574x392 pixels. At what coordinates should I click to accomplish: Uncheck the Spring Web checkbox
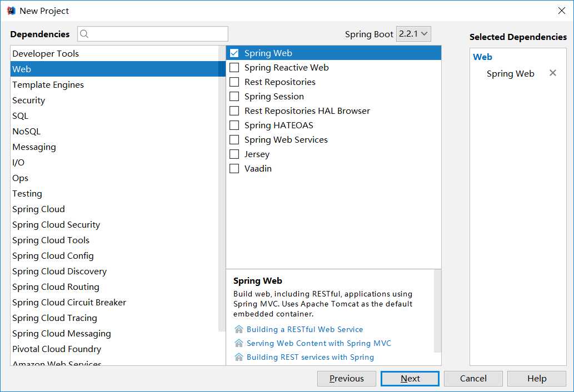coord(234,53)
